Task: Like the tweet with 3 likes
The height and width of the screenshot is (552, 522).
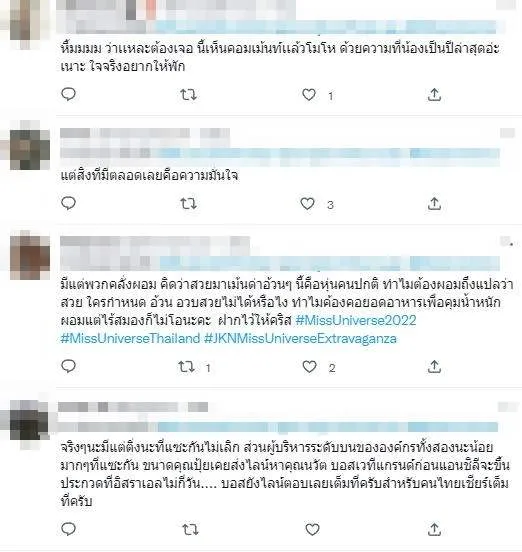Action: pos(307,203)
